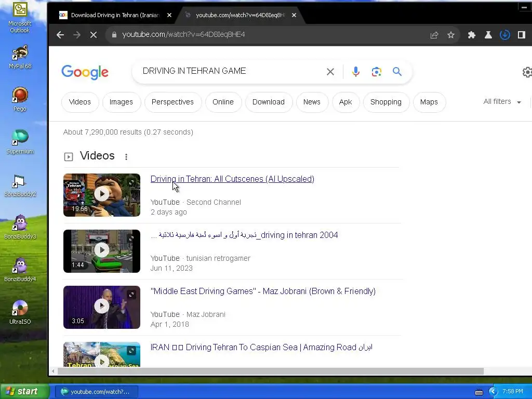Expand hidden system tray icons
Screen dimensions: 532x399
point(493,392)
